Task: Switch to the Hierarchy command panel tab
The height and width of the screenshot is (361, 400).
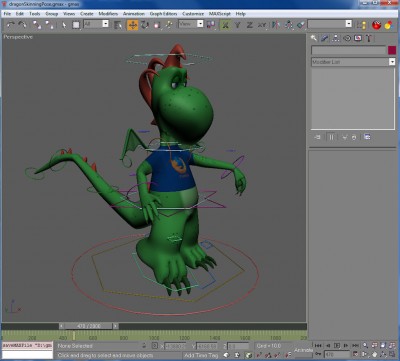Action: (336, 38)
